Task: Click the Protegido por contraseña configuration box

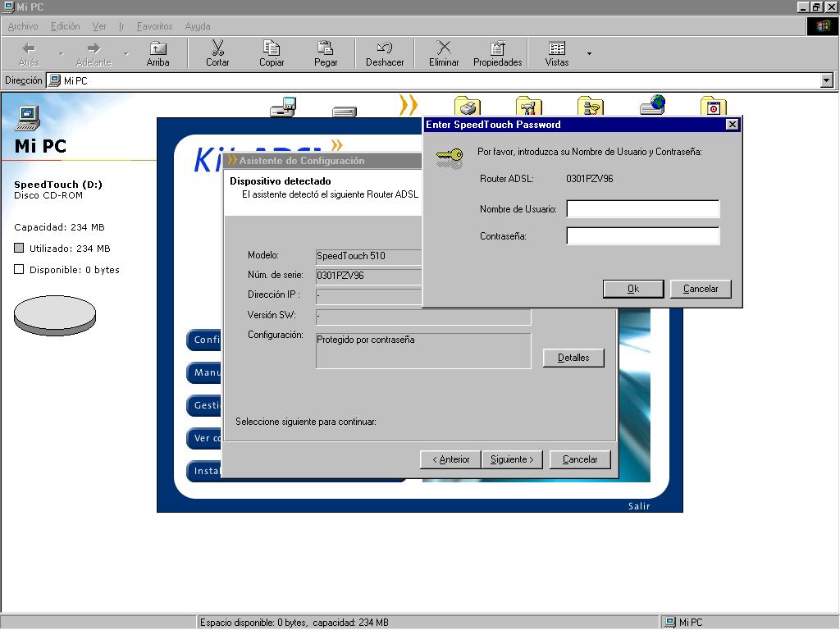Action: tap(423, 351)
